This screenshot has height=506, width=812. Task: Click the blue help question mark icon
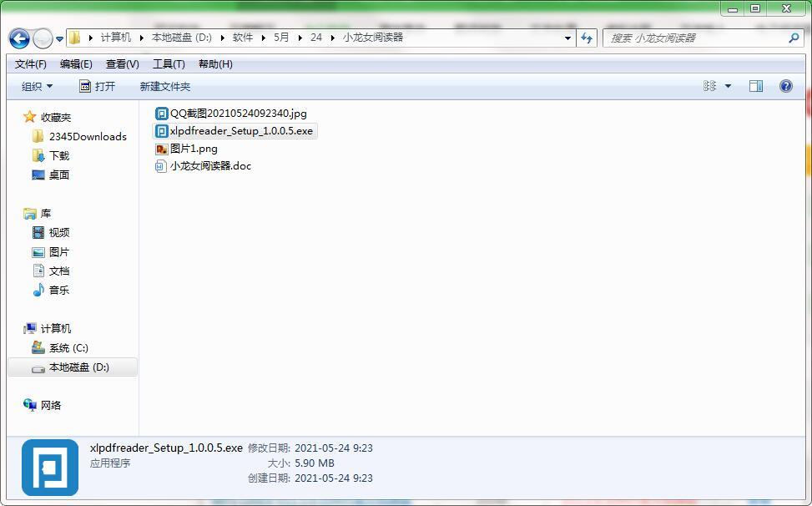(785, 86)
